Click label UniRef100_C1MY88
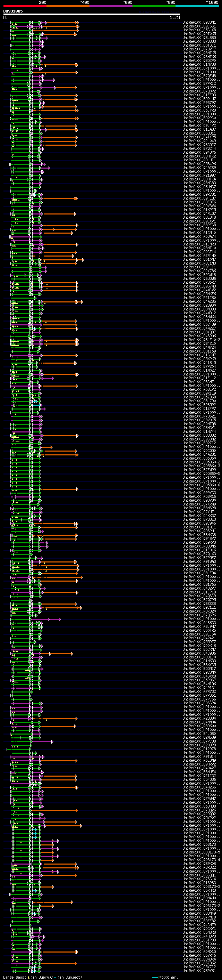The width and height of the screenshot is (222, 980). coord(199,64)
